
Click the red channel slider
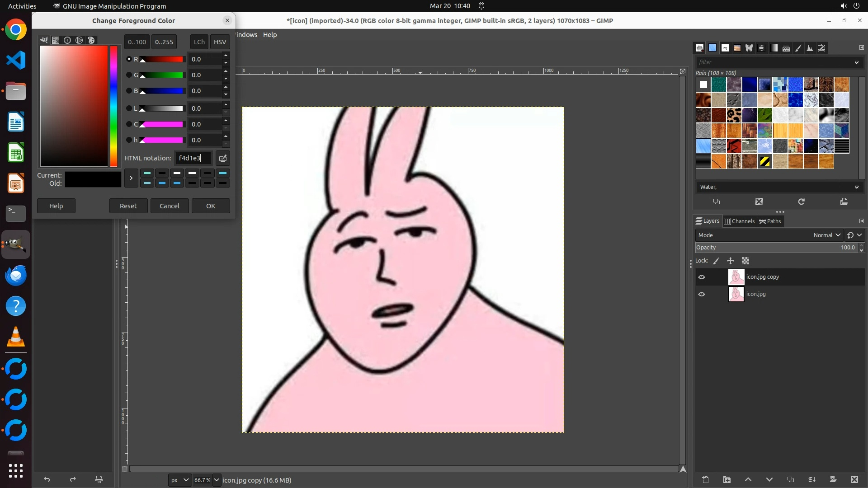click(x=162, y=59)
